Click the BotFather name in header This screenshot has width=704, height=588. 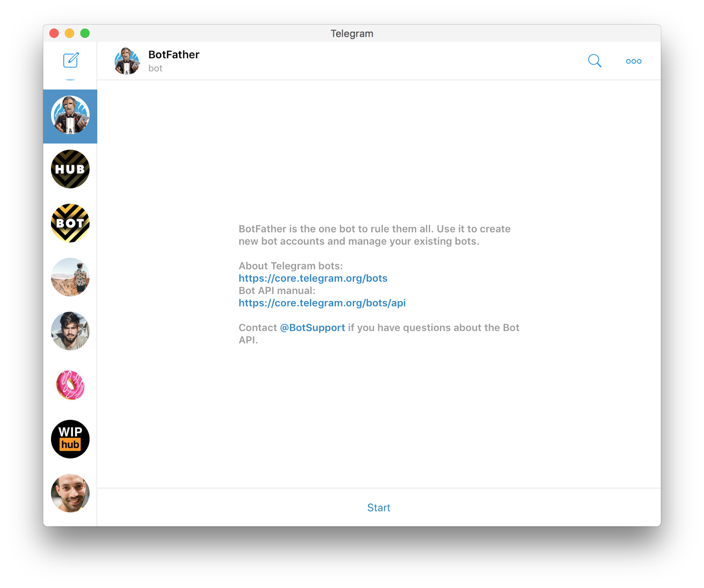click(x=174, y=55)
